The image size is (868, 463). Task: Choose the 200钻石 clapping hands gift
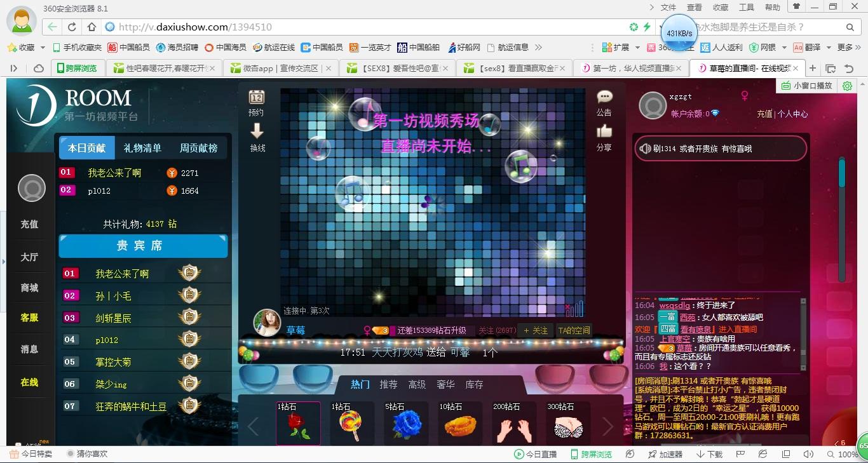514,424
